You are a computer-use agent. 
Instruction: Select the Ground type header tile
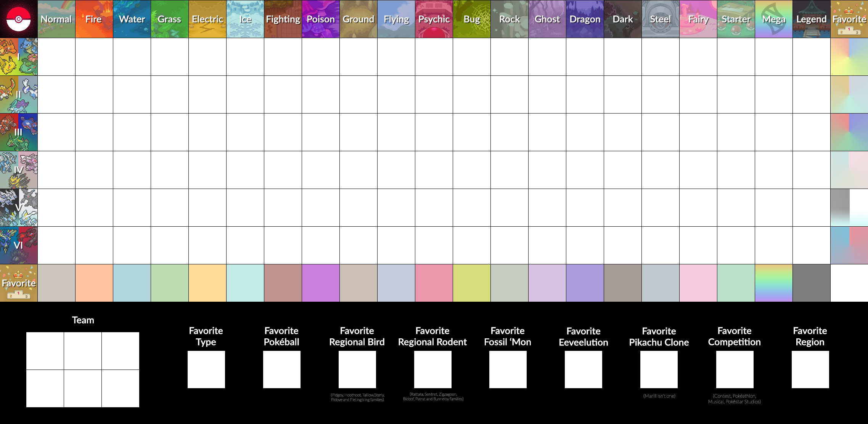[358, 19]
